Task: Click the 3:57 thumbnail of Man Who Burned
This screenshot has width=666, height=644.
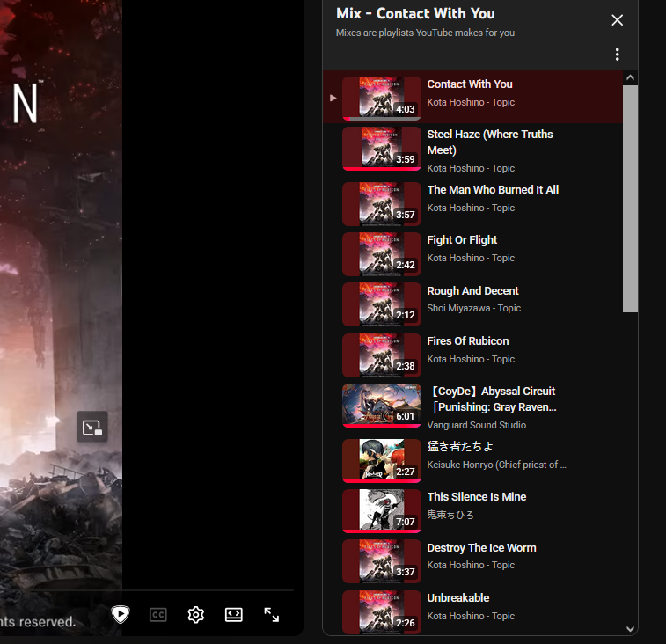Action: 382,204
